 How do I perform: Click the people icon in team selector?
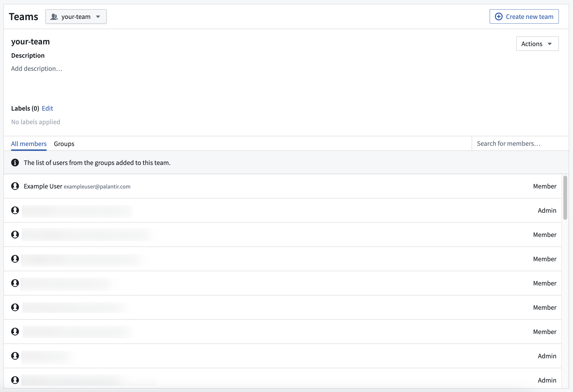[x=54, y=17]
